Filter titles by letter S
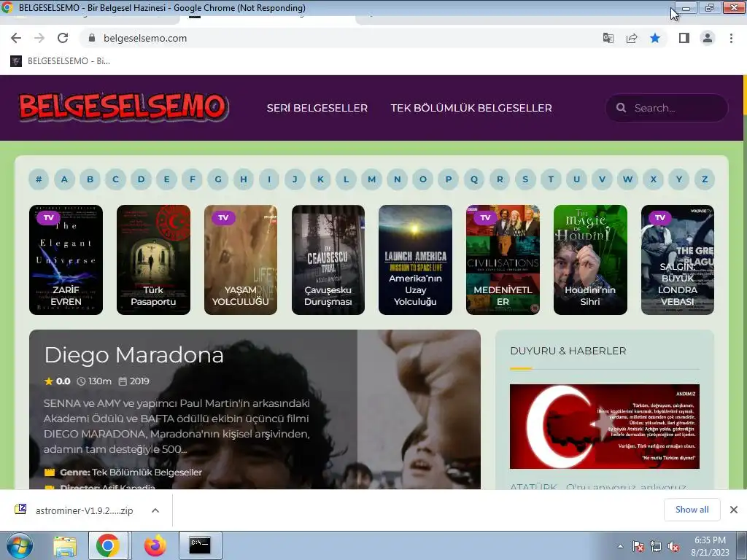Screen dimensions: 747x560 (525, 179)
